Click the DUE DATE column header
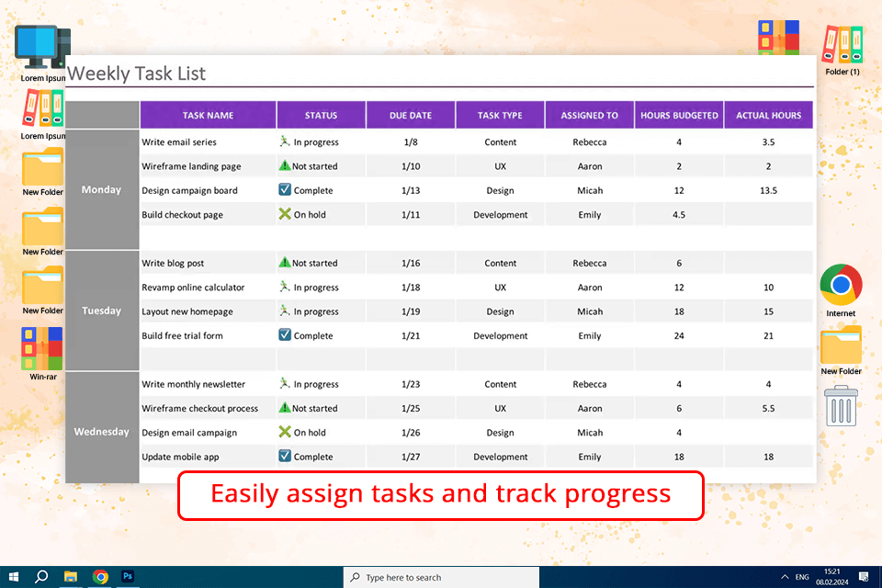This screenshot has width=882, height=588. tap(411, 115)
